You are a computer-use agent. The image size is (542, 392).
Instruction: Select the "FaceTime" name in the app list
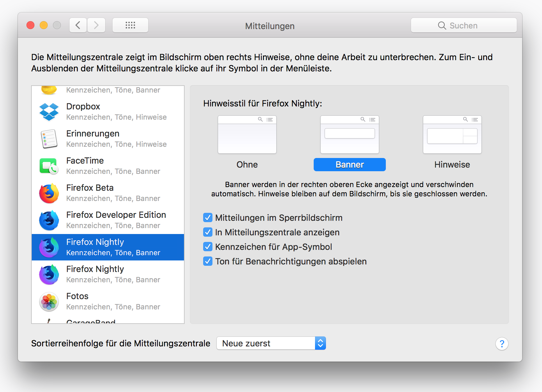[x=85, y=161]
